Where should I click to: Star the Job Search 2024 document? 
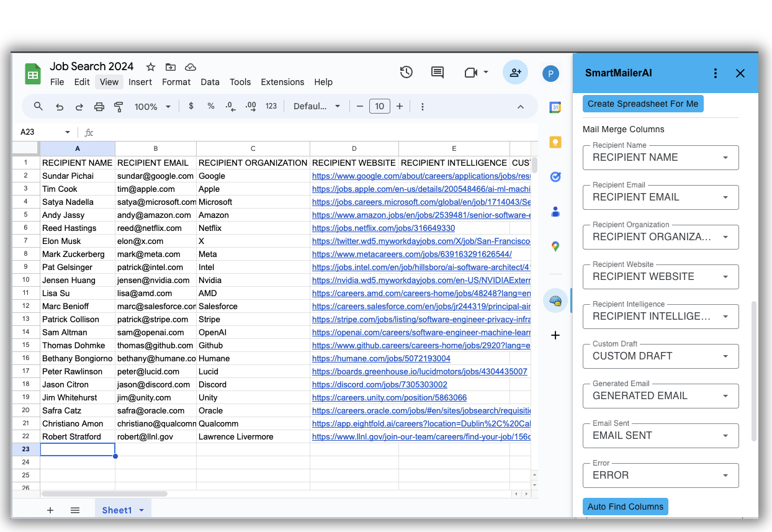click(151, 67)
